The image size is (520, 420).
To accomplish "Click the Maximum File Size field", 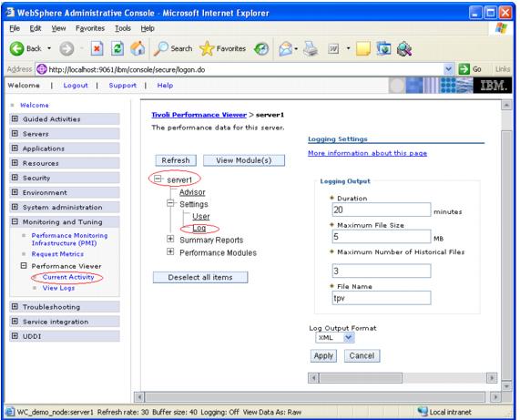I will (x=382, y=237).
